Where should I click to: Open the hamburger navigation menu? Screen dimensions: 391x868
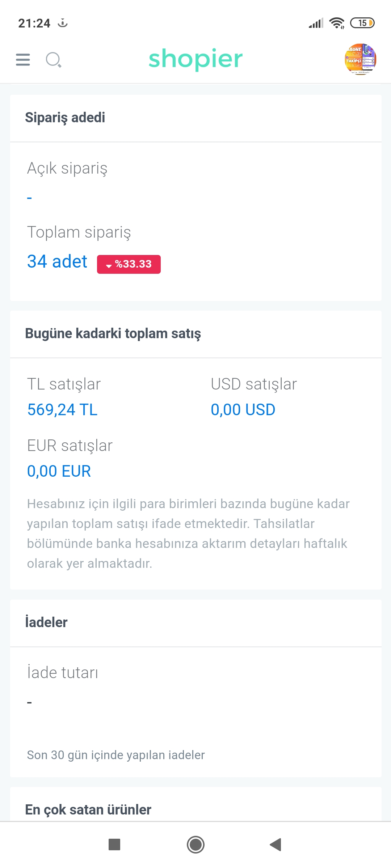tap(23, 60)
